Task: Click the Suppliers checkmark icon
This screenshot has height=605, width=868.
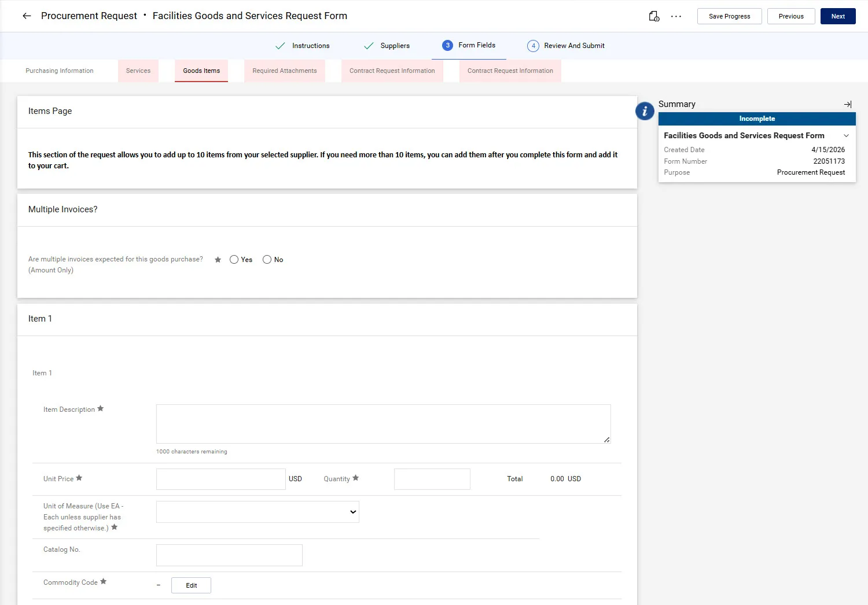Action: (x=369, y=46)
